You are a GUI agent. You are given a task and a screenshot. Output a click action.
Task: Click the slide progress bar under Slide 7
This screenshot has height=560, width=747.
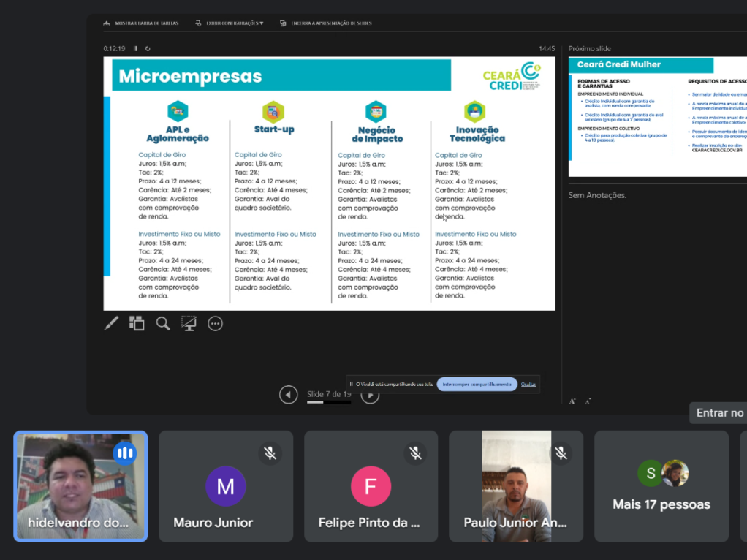point(329,402)
